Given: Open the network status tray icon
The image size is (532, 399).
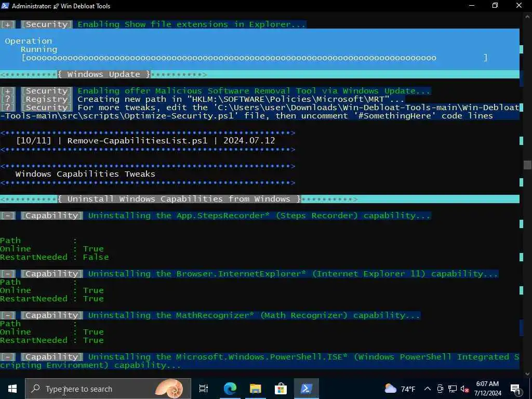Looking at the screenshot, I should point(453,389).
